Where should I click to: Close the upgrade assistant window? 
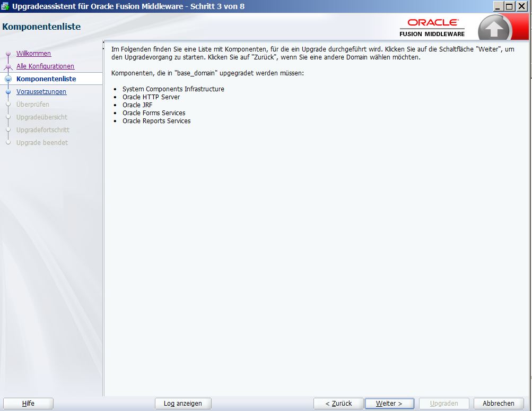click(x=521, y=6)
